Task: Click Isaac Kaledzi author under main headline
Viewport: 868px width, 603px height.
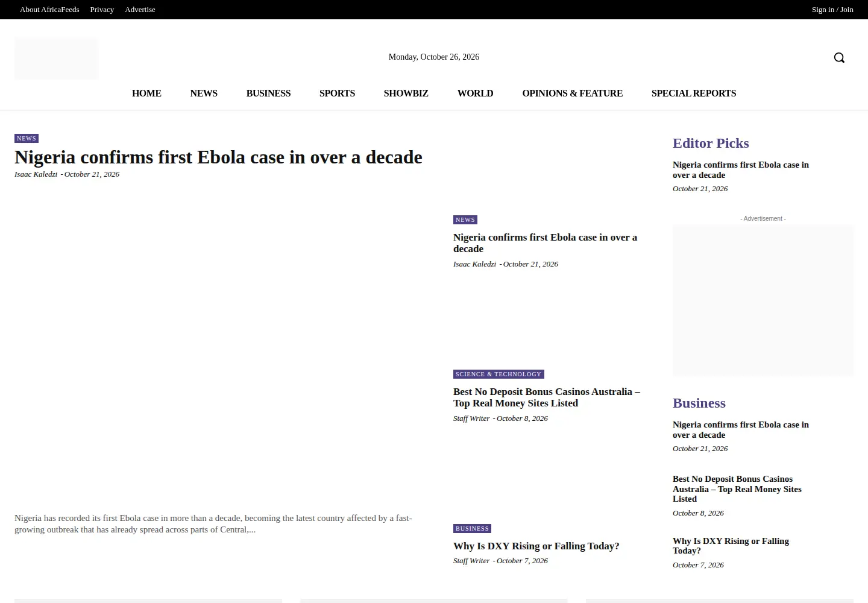Action: pos(36,174)
